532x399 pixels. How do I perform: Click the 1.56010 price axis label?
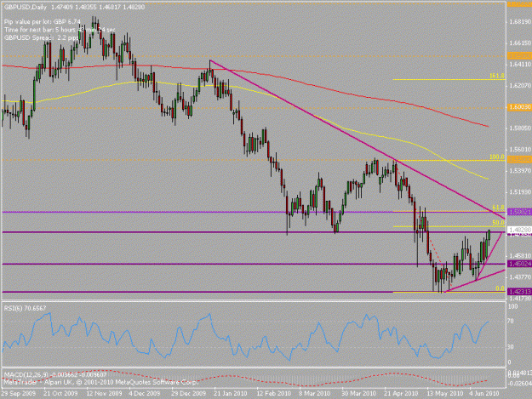tap(520, 149)
